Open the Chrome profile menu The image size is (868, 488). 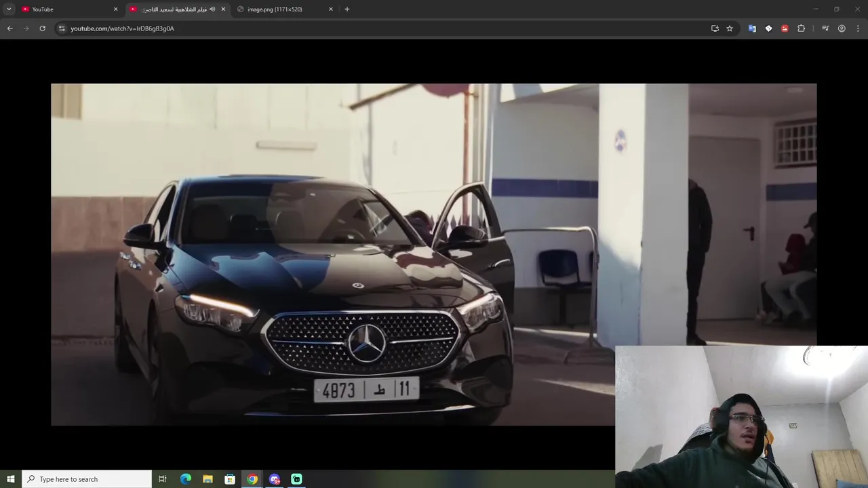(x=842, y=28)
